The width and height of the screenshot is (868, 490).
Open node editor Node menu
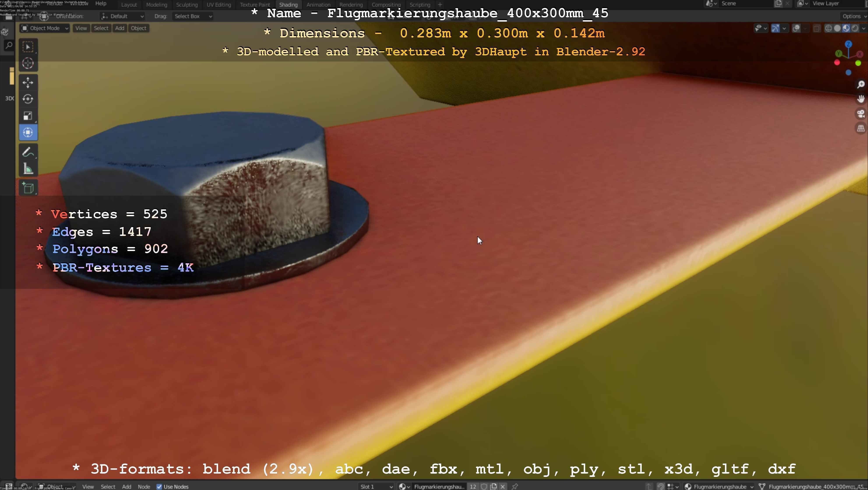pos(144,486)
